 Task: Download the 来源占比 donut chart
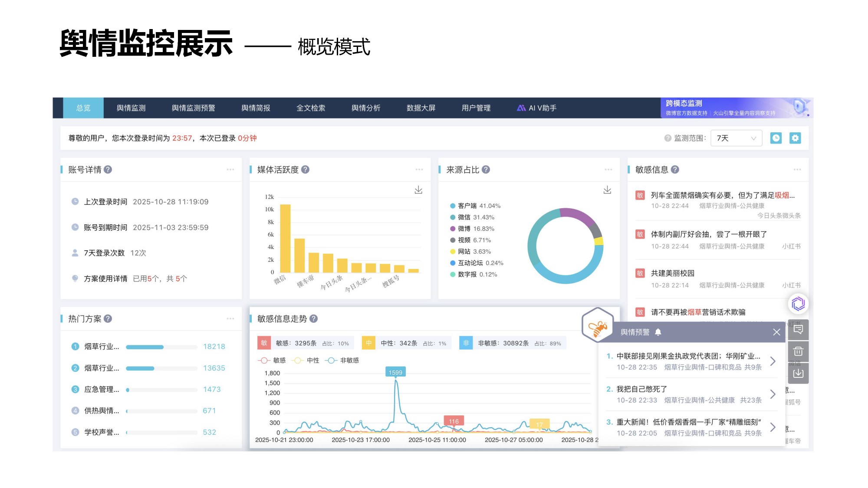(607, 190)
